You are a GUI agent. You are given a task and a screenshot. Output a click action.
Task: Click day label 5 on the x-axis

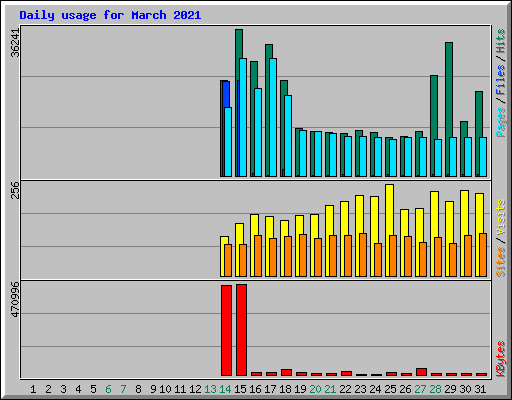(93, 389)
